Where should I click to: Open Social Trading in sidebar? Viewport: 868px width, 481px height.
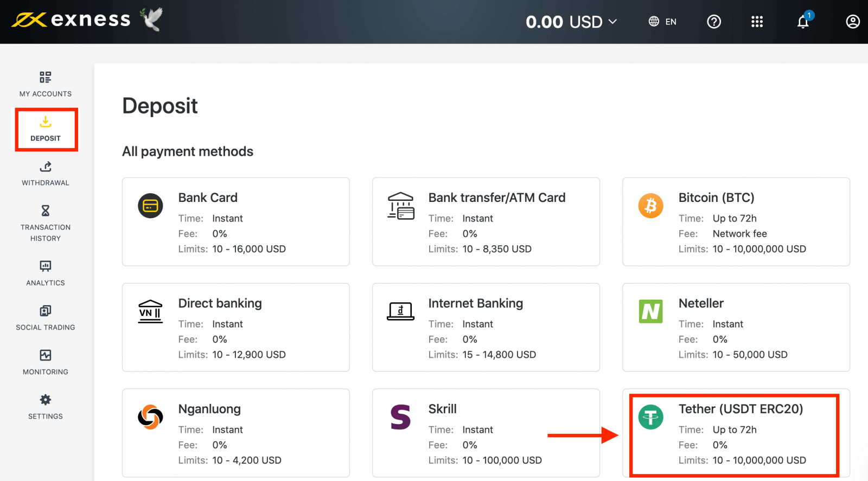click(x=46, y=318)
